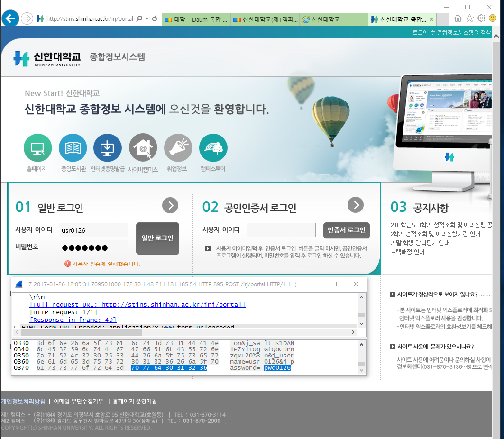Open notice 2학기 성적조회 및 이의신청기간 안내

pyautogui.click(x=435, y=234)
